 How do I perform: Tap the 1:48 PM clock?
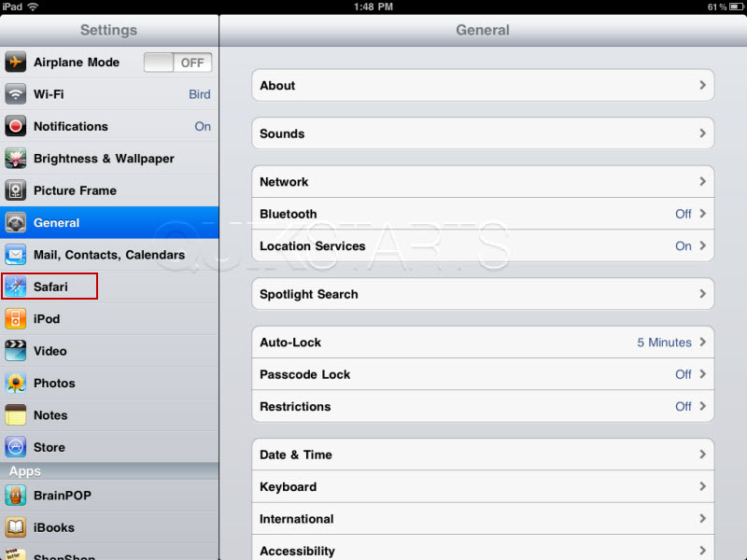tap(373, 7)
